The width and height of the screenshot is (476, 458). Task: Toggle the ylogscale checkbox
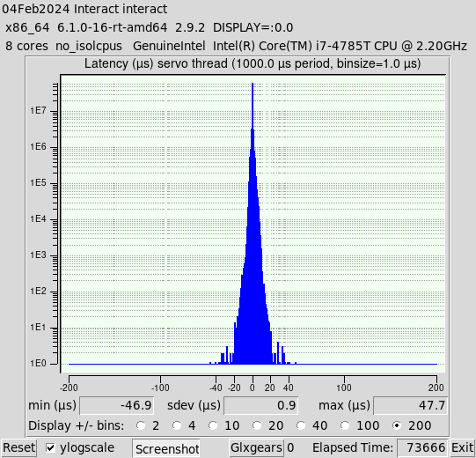pos(50,447)
